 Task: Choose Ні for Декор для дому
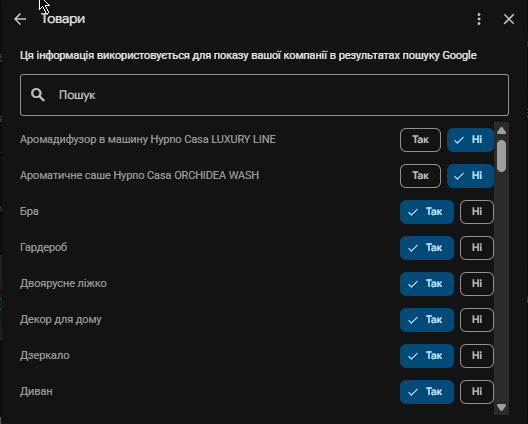[x=477, y=320]
